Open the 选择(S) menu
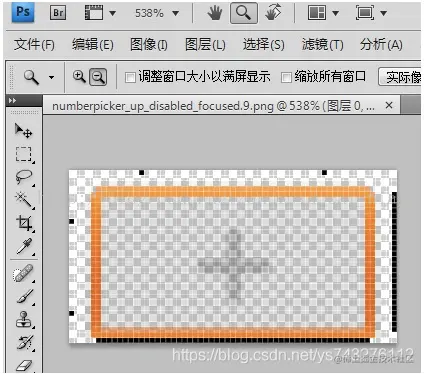Screen dimensions: 424x374 point(263,44)
